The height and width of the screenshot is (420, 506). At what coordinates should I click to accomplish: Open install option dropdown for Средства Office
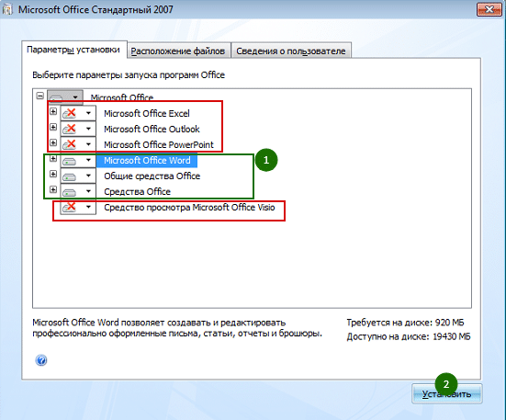tap(78, 191)
